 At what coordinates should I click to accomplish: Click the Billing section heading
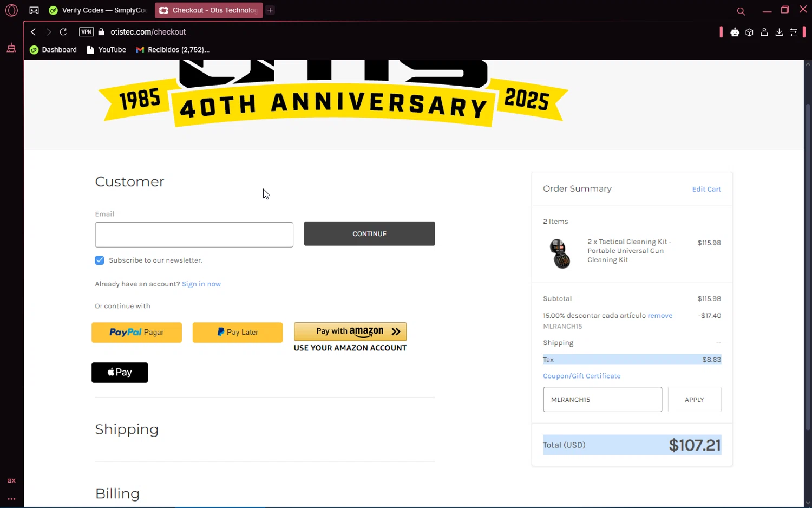point(117,493)
